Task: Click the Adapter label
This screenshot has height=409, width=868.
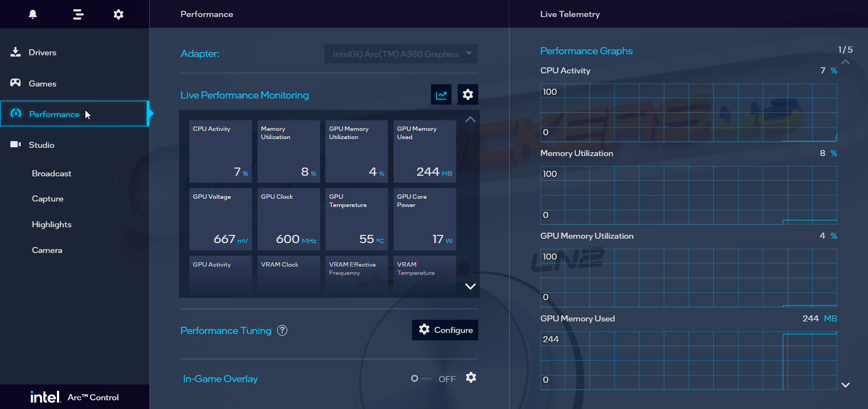Action: (200, 54)
